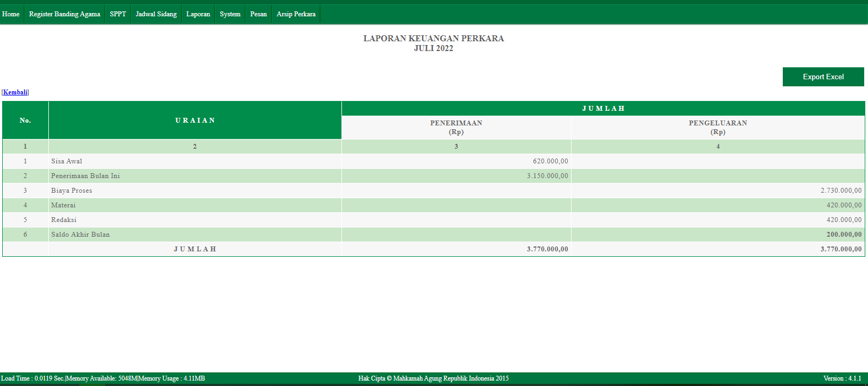
Task: Click the Biaya Proses row label
Action: tap(72, 191)
